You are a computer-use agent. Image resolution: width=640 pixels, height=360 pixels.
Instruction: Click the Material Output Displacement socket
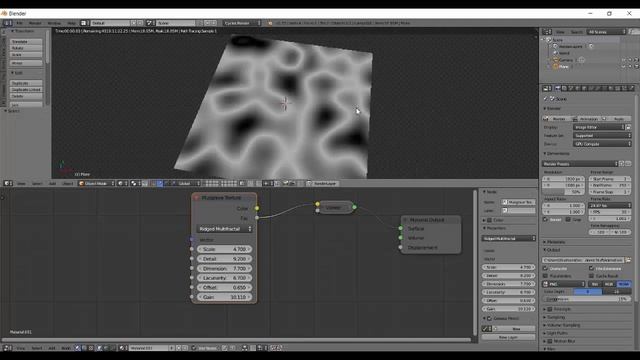point(400,247)
